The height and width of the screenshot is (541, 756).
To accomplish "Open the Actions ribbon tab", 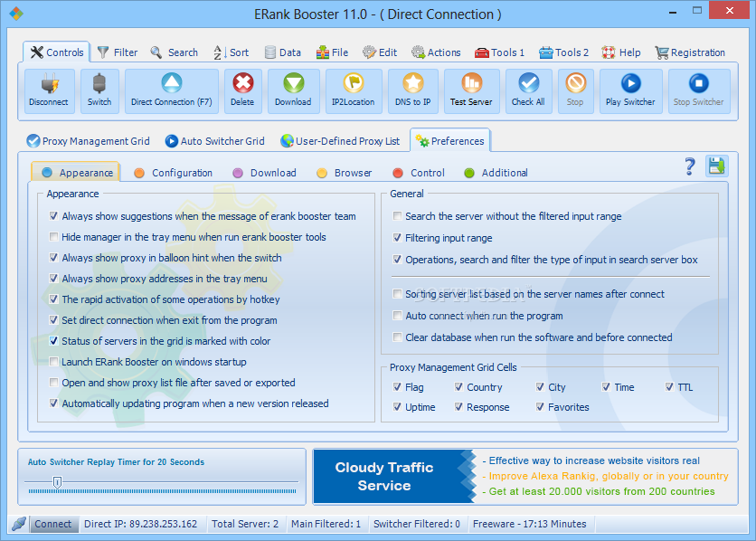I will (x=436, y=52).
